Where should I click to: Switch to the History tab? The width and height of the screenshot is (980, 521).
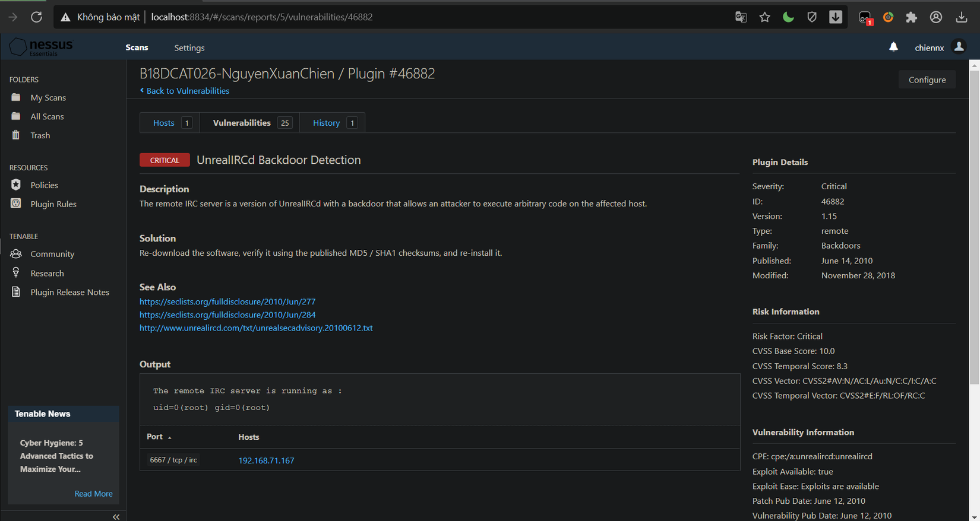tap(326, 123)
